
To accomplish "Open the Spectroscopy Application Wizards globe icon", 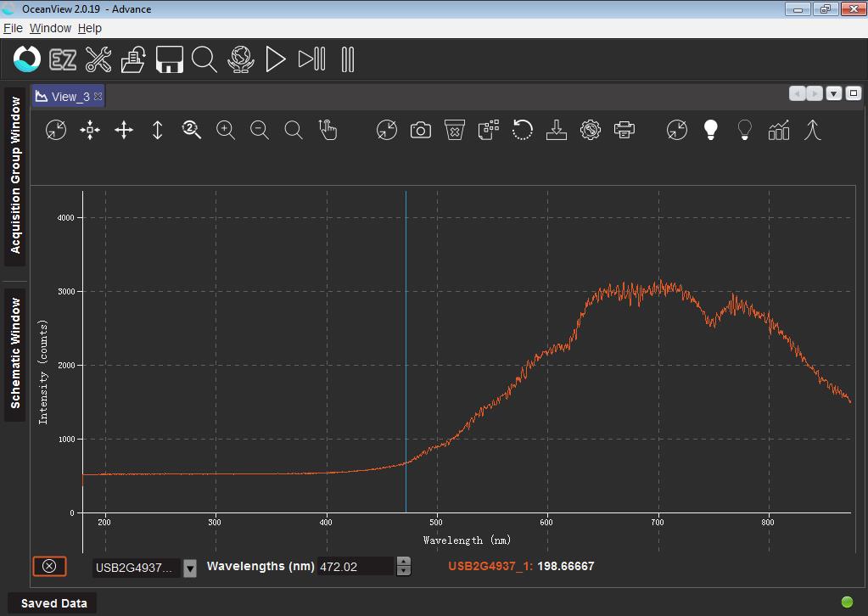I will (x=240, y=59).
